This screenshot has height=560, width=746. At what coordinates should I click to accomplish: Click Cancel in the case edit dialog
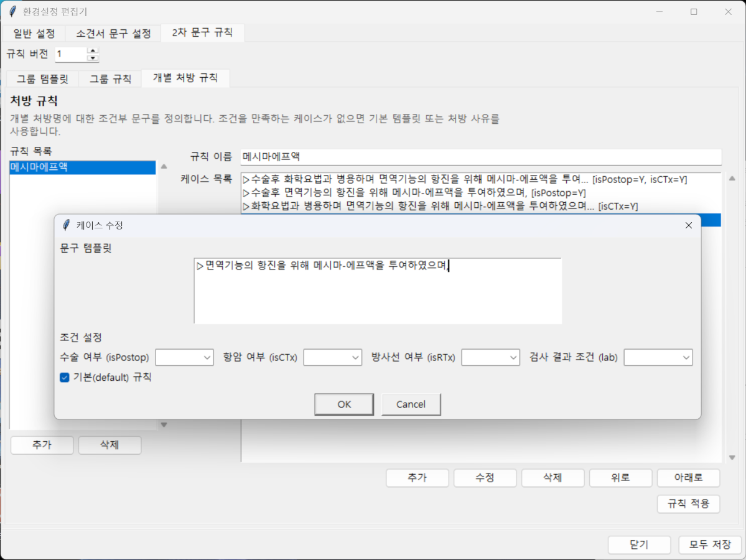411,404
